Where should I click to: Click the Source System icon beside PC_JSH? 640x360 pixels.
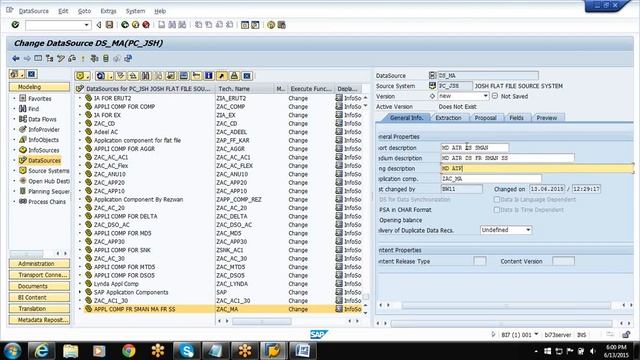click(432, 86)
